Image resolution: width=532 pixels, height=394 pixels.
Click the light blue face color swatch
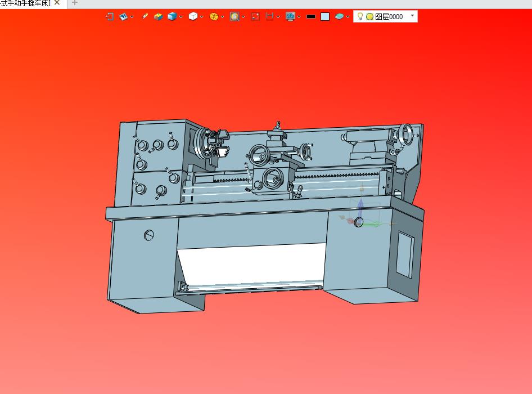coord(325,16)
